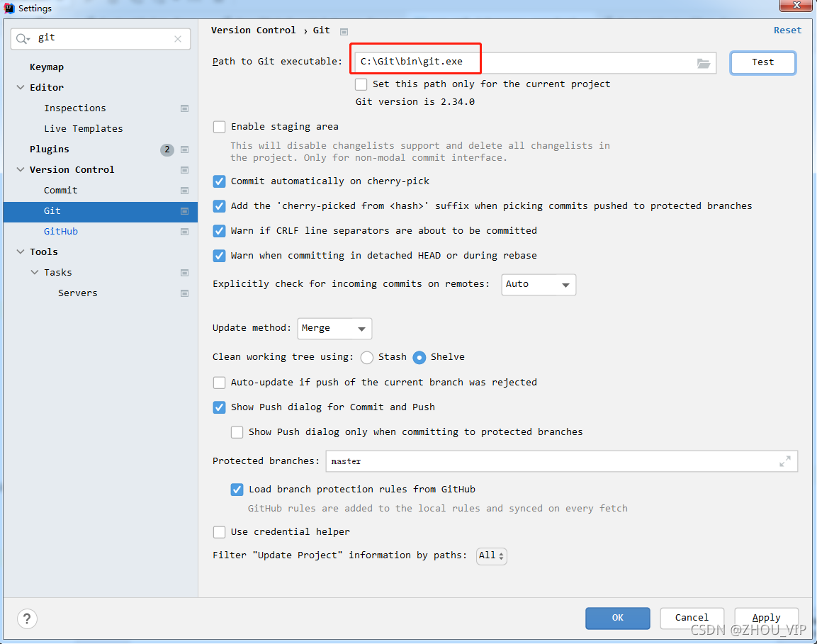Open Live Templates settings
The image size is (817, 644).
pyautogui.click(x=84, y=129)
